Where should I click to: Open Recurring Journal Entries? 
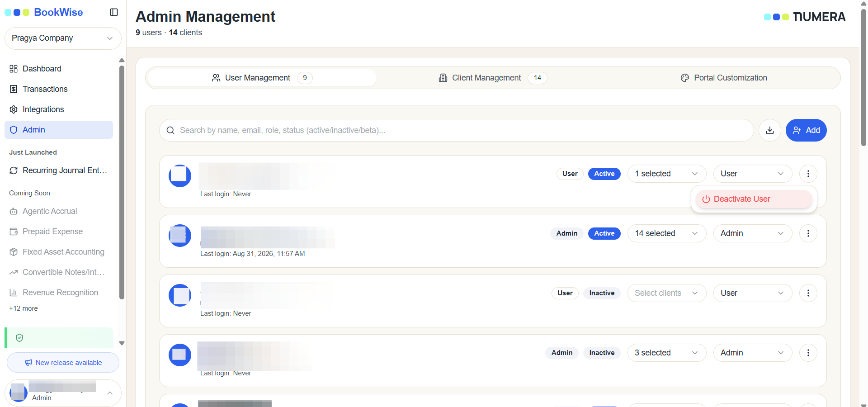59,170
